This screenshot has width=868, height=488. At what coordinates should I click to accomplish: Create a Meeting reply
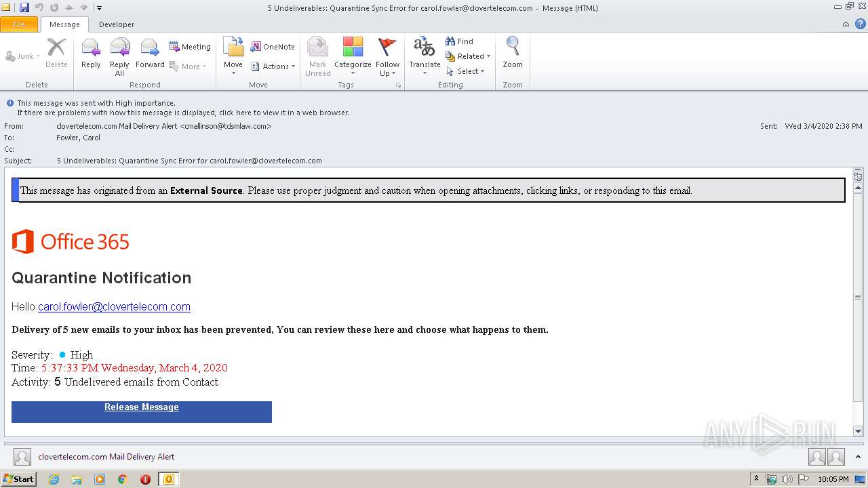pos(190,47)
